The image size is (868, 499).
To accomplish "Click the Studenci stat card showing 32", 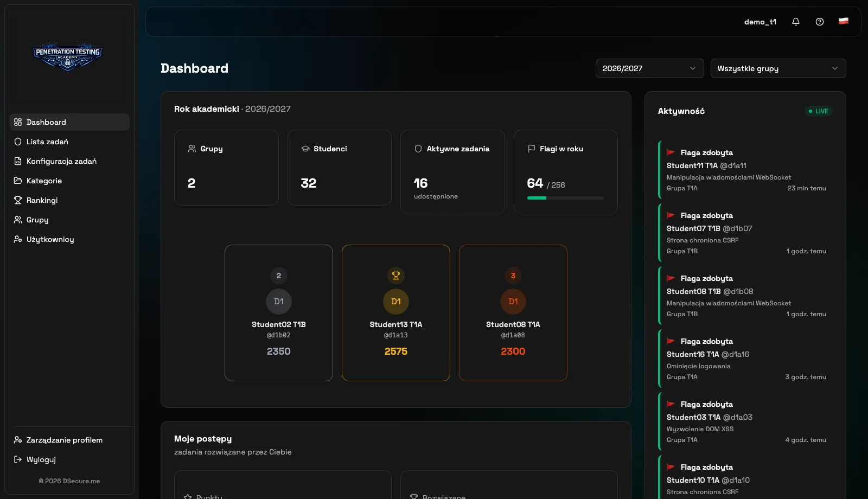I will [340, 168].
